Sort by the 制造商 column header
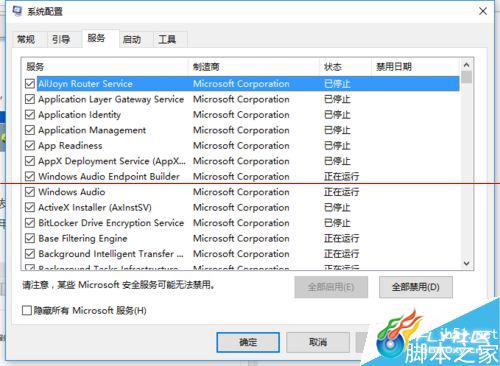Screen dimensions: 500x366 [254, 67]
